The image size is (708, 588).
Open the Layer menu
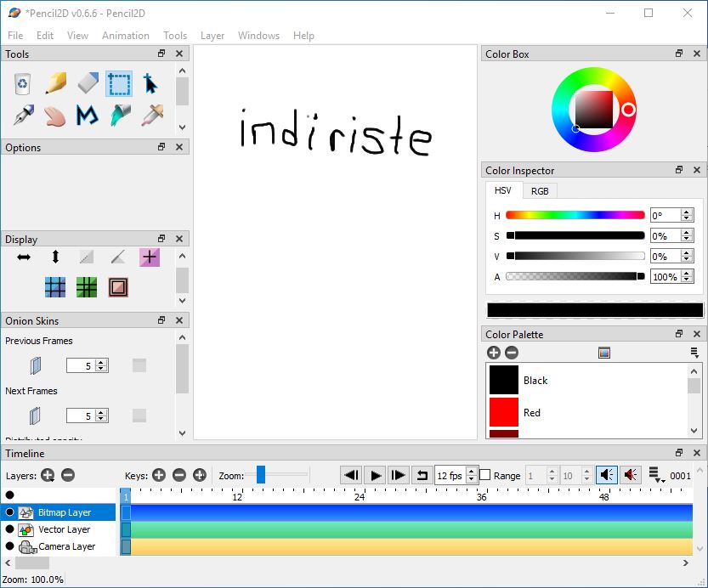click(212, 36)
